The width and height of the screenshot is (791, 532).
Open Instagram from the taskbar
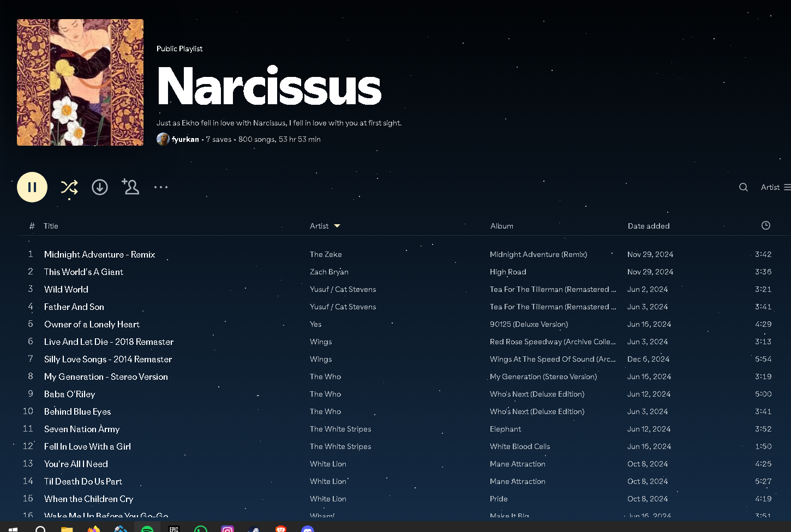227,529
